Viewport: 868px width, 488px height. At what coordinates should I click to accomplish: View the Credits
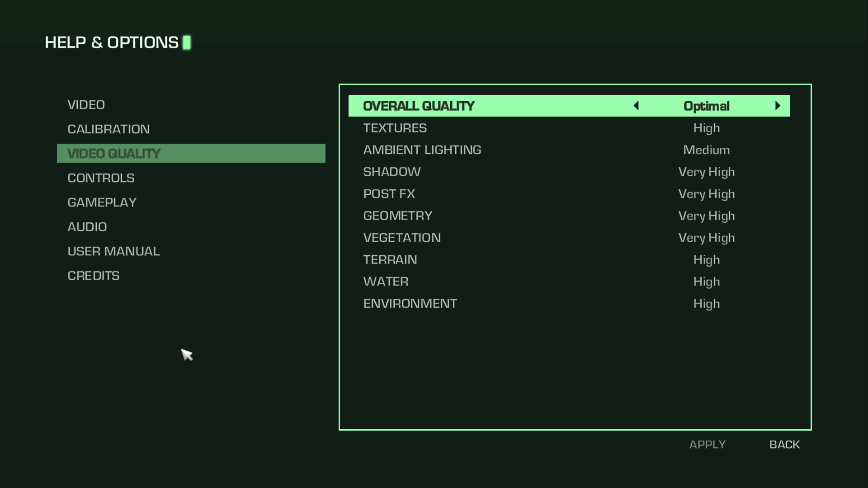point(94,276)
